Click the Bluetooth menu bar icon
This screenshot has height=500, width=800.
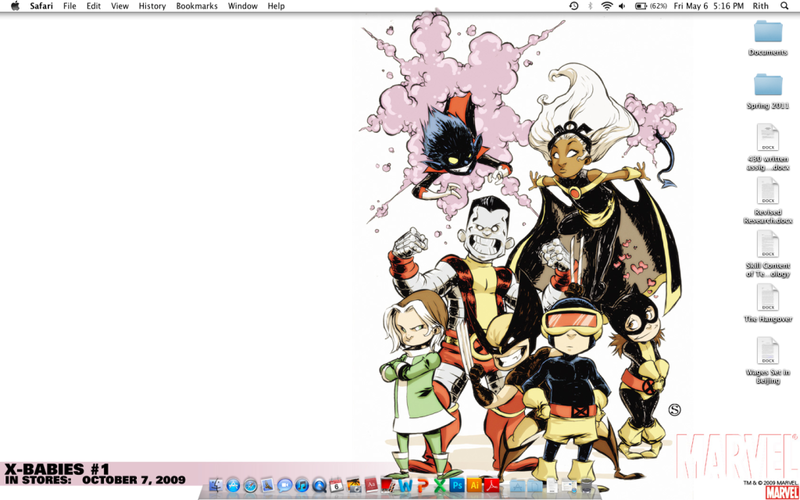tap(590, 6)
